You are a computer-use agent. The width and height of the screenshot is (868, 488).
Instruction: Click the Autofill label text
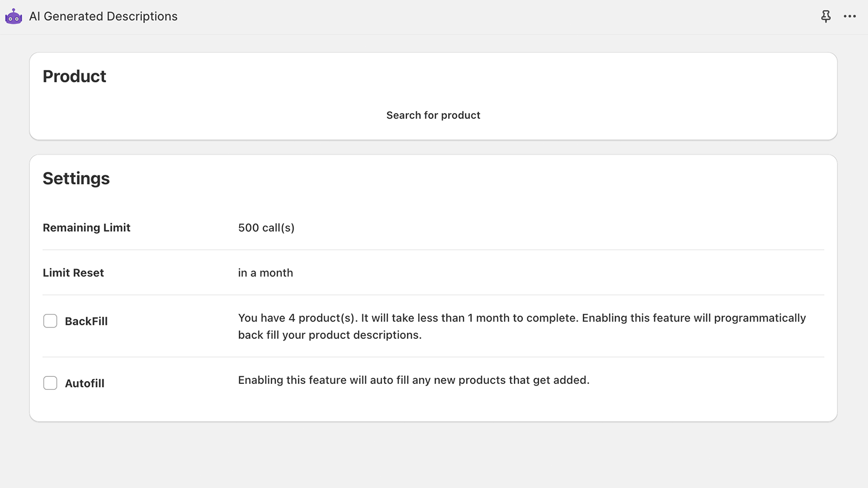(x=85, y=383)
